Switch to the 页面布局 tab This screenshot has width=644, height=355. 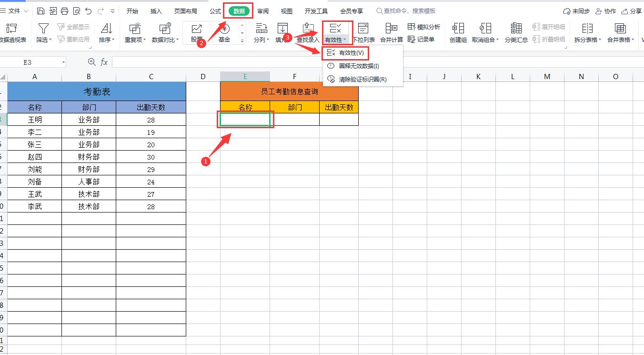[x=186, y=11]
